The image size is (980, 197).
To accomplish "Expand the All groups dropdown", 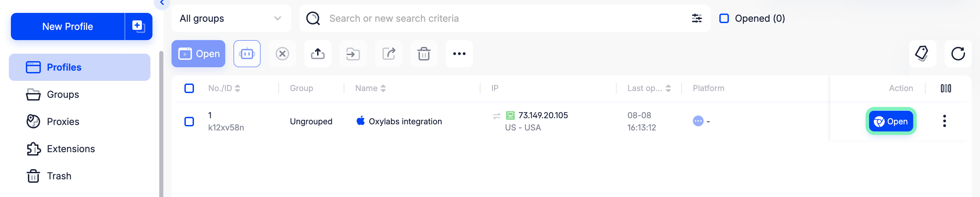I will click(231, 18).
